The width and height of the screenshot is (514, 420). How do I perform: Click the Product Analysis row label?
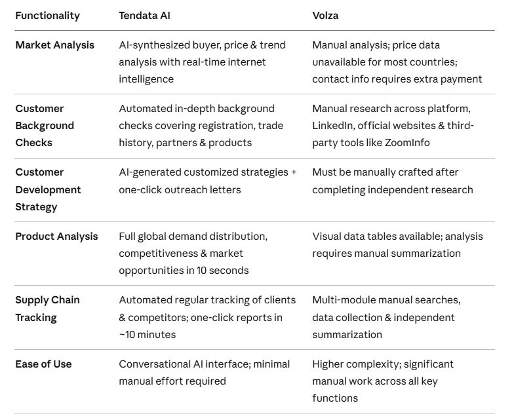click(x=56, y=237)
